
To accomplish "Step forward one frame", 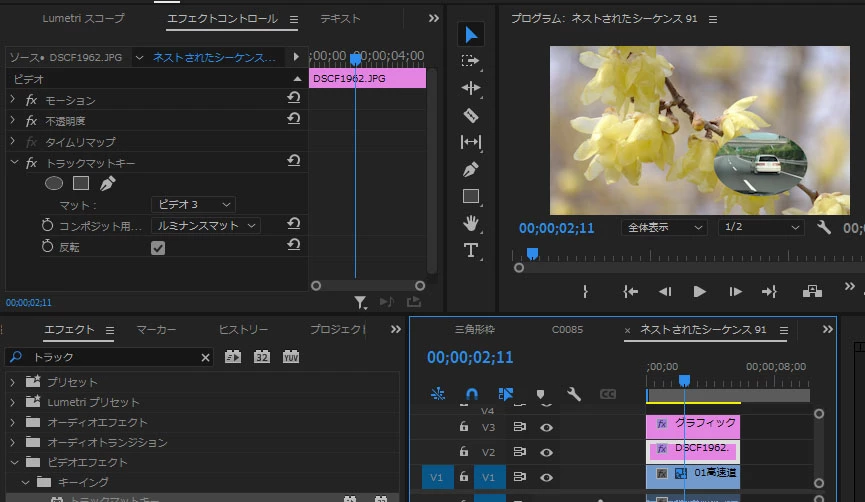I will 735,291.
